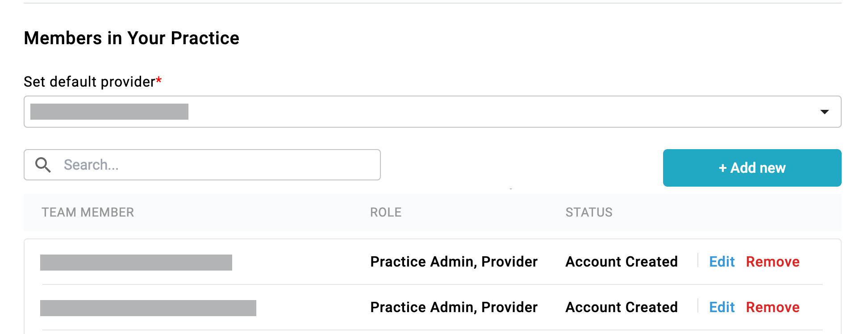The height and width of the screenshot is (334, 868).
Task: Click second row's Account Created status
Action: pos(622,307)
